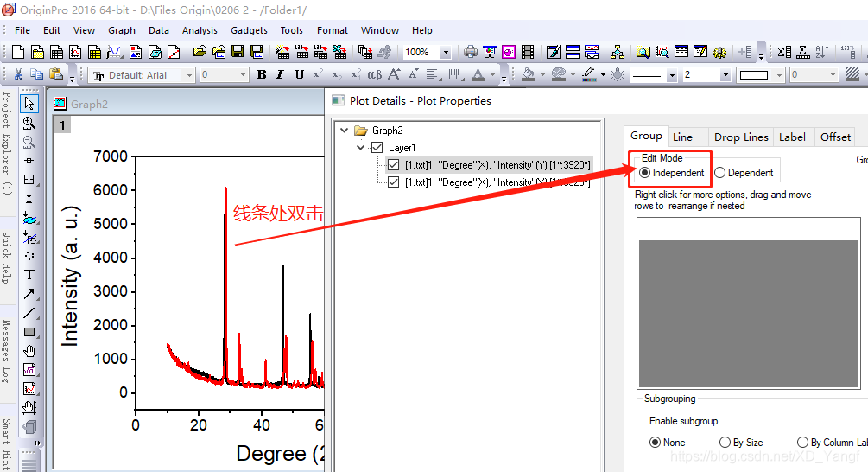Click the Cut scissors icon
Viewport: 868px width, 472px height.
coord(18,74)
